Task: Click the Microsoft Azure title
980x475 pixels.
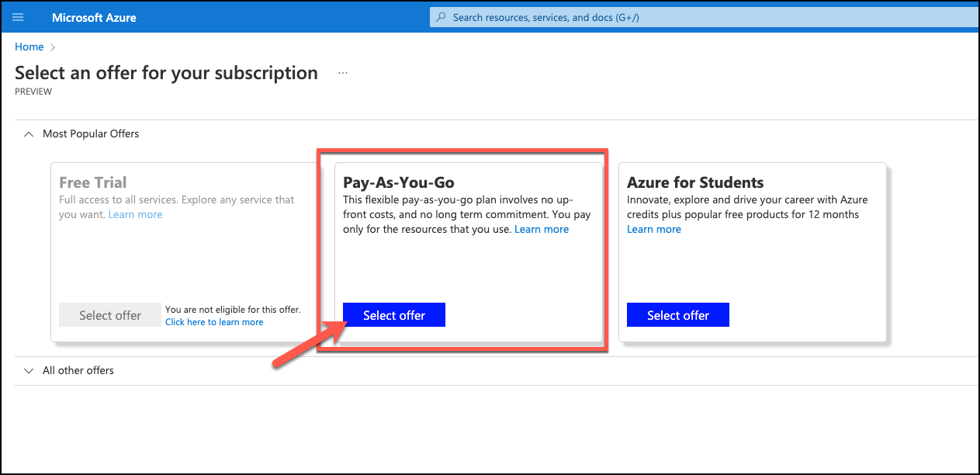Action: click(x=94, y=17)
